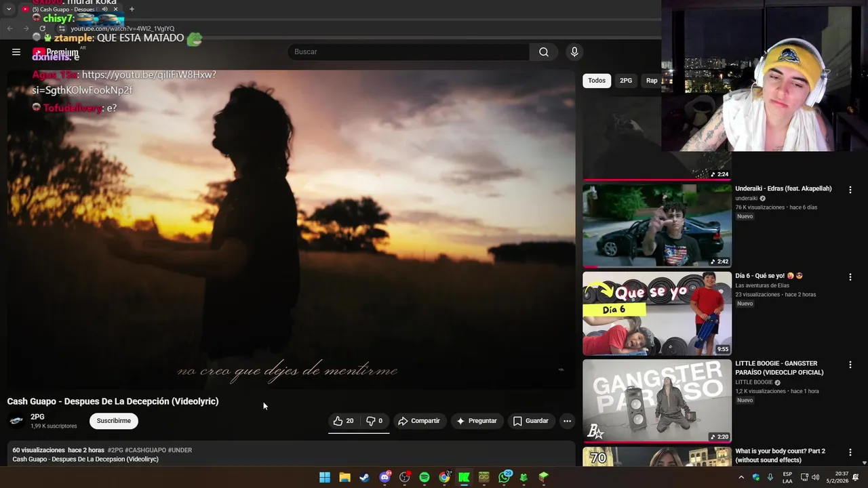
Task: Open Día 6 Qué se yo thumbnail
Action: [x=657, y=313]
